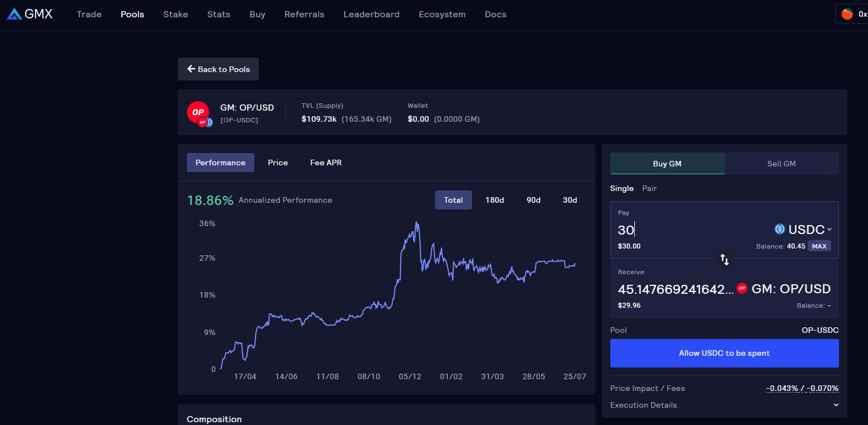
Task: Open the Docs link
Action: pyautogui.click(x=495, y=15)
